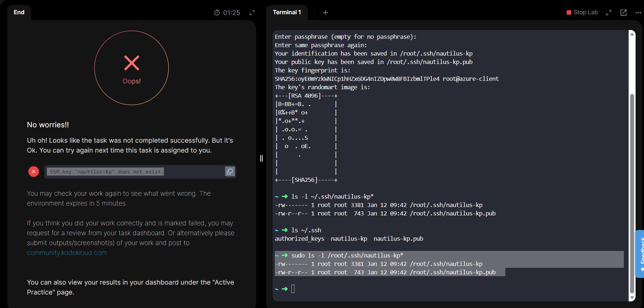644x308 pixels.
Task: Open the three-dot more options menu
Action: (638, 12)
